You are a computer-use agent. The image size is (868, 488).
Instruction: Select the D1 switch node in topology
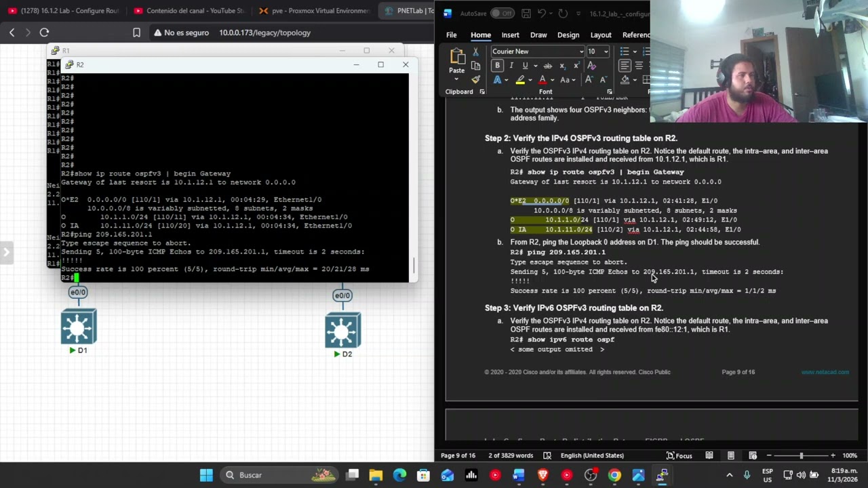pos(78,326)
